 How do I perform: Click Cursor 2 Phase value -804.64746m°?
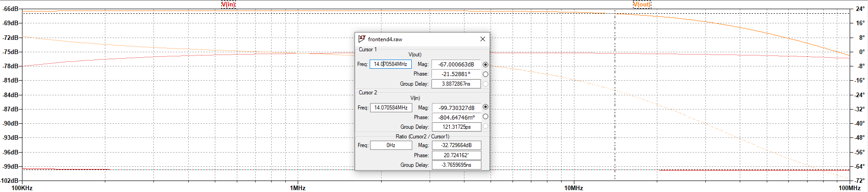457,118
